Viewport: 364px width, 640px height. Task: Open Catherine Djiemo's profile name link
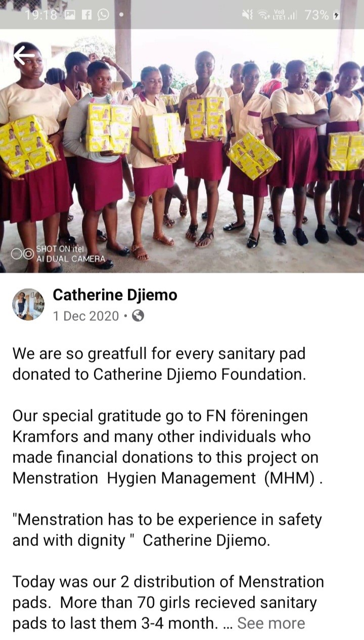(x=115, y=295)
